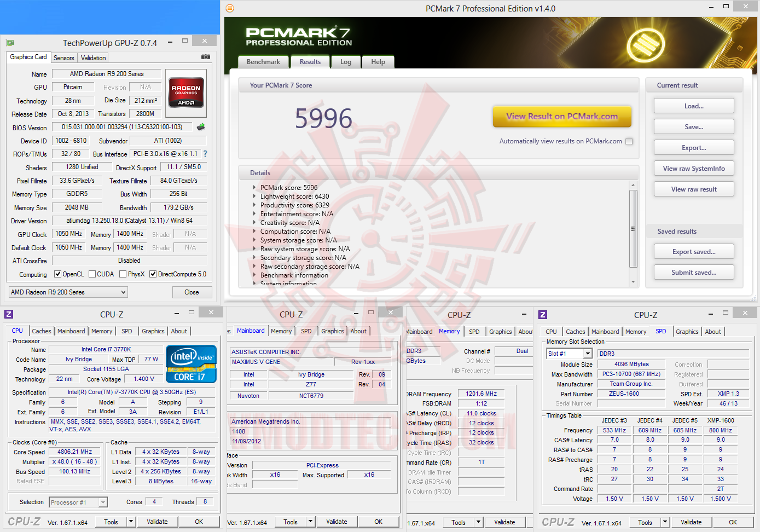Expand the PCMark score: 5996 details row
The image size is (760, 532).
pos(254,188)
